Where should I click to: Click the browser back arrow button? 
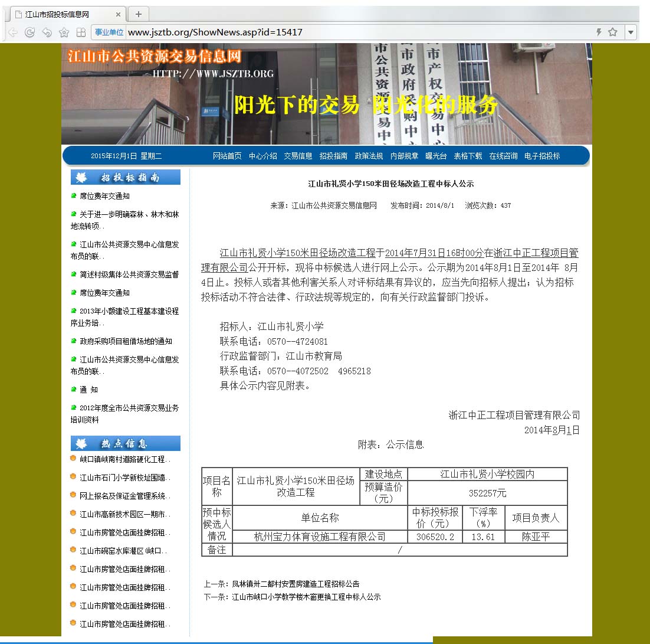(x=13, y=32)
